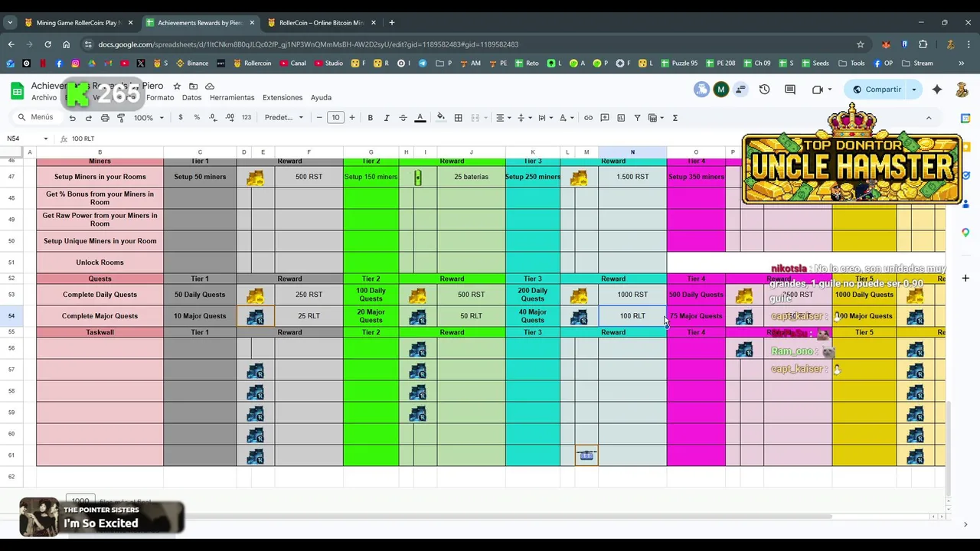Click the Compartir share button
The width and height of the screenshot is (980, 551).
[x=876, y=90]
